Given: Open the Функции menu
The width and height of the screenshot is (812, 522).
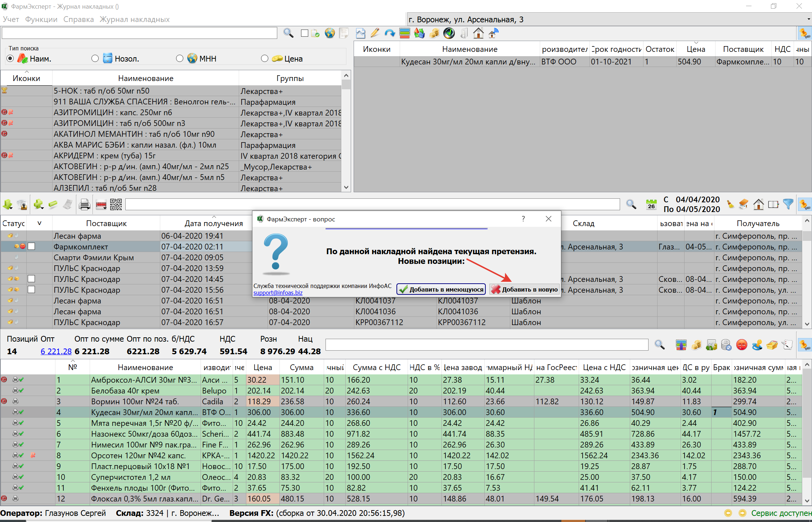Looking at the screenshot, I should click(x=41, y=19).
